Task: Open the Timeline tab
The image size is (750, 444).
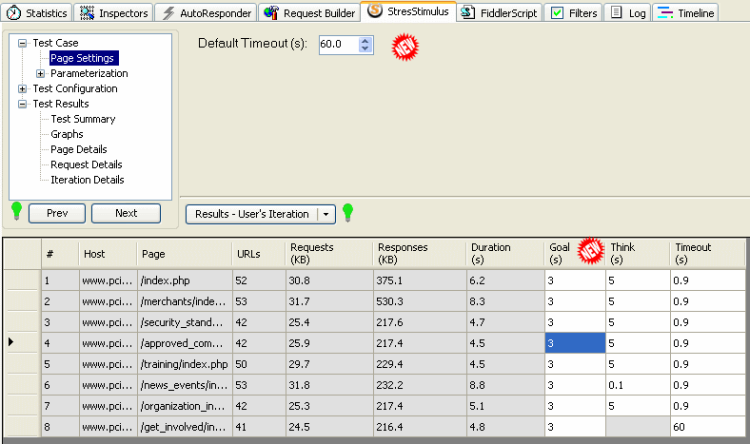Action: 686,13
